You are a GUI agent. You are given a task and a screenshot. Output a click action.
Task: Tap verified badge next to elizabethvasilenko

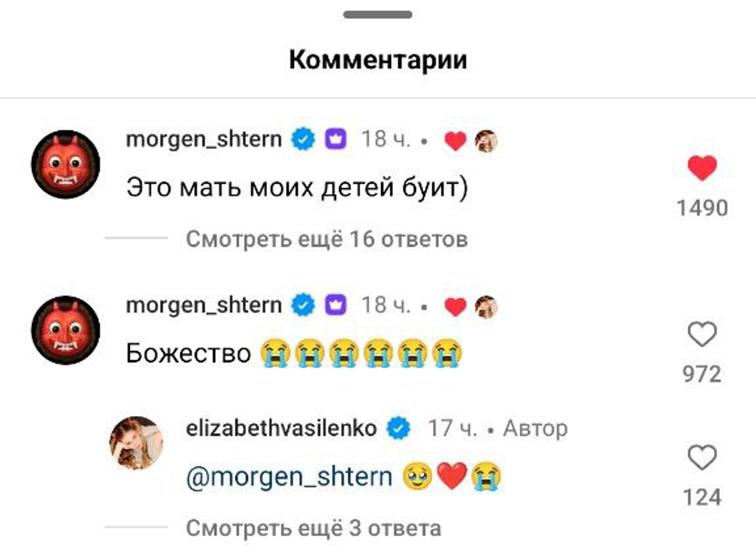point(399,428)
